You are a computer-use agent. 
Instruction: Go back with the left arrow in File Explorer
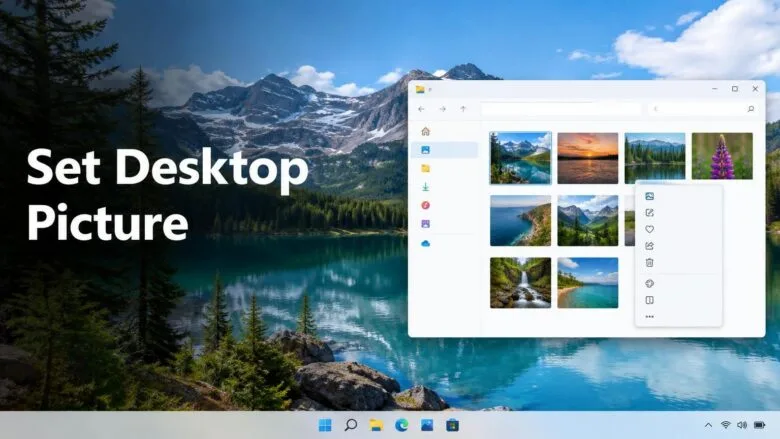(421, 109)
